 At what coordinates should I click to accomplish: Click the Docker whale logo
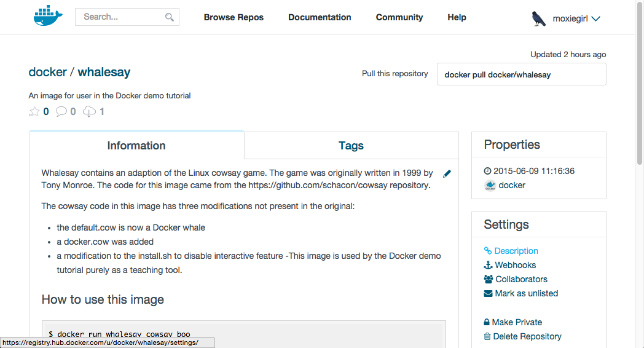point(49,17)
